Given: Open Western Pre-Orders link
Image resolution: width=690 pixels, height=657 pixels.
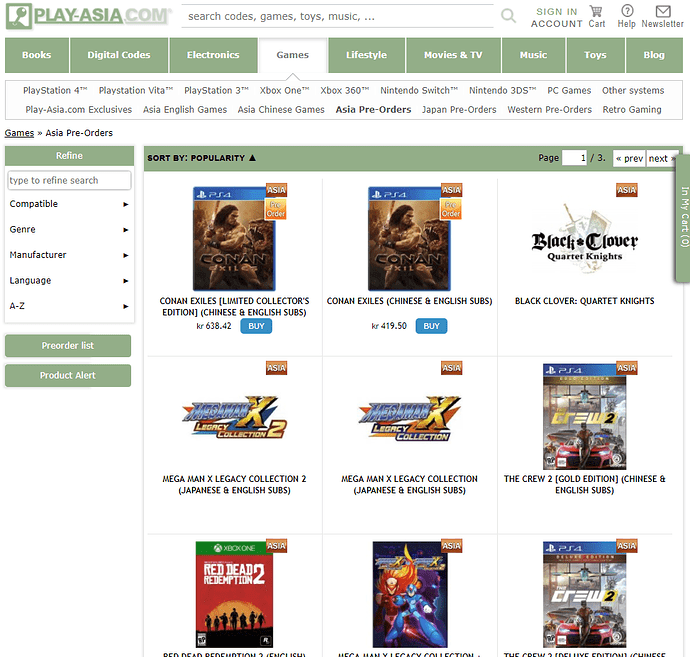Looking at the screenshot, I should point(550,110).
